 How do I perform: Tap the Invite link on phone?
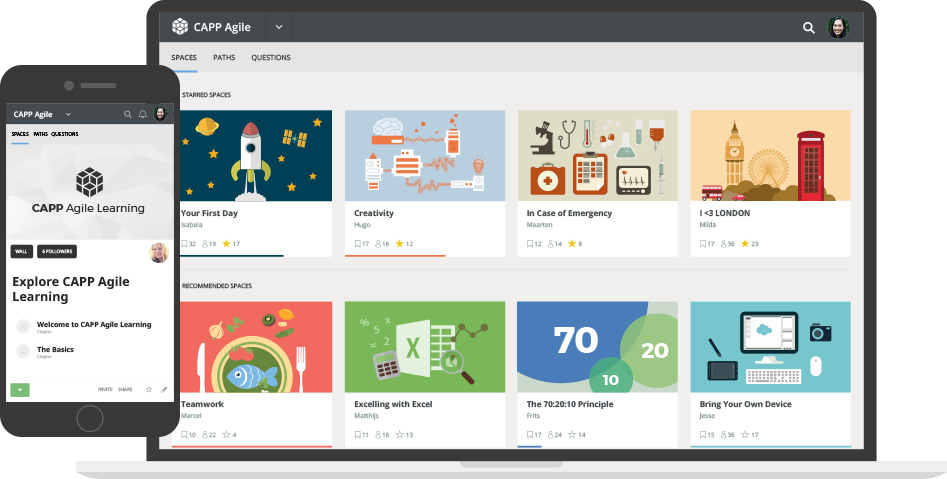(x=105, y=390)
